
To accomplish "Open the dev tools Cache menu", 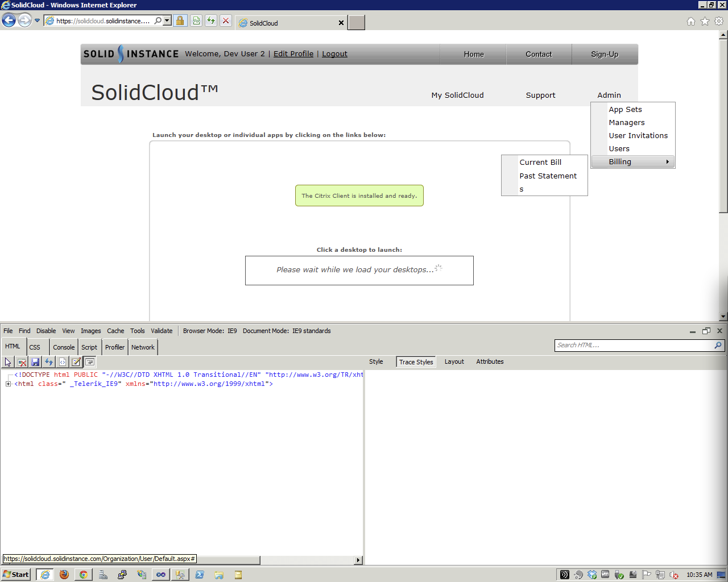I will point(115,331).
